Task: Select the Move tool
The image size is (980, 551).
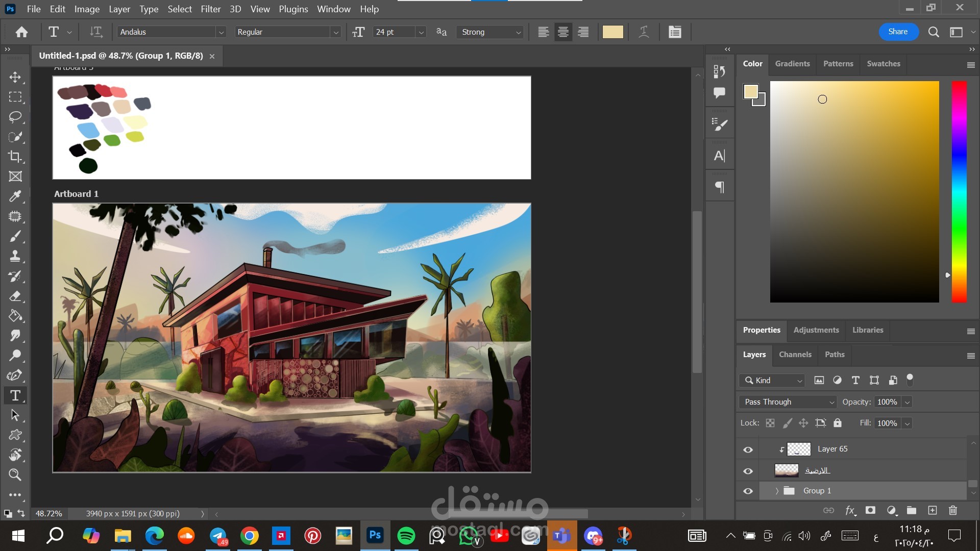Action: pos(15,77)
